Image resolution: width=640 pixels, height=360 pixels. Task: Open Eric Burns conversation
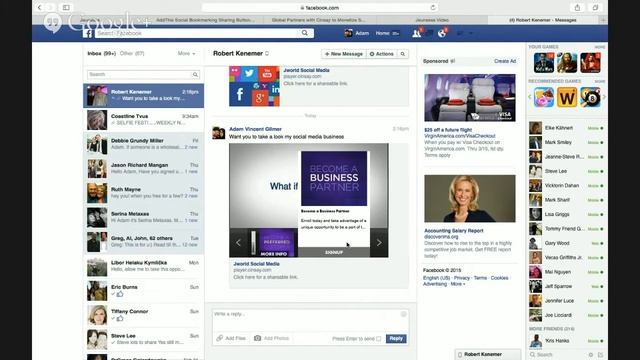point(144,291)
